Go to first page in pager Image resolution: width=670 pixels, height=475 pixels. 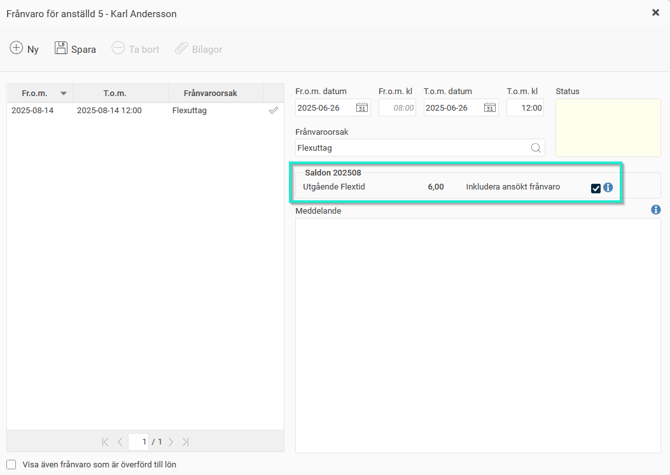pyautogui.click(x=105, y=442)
